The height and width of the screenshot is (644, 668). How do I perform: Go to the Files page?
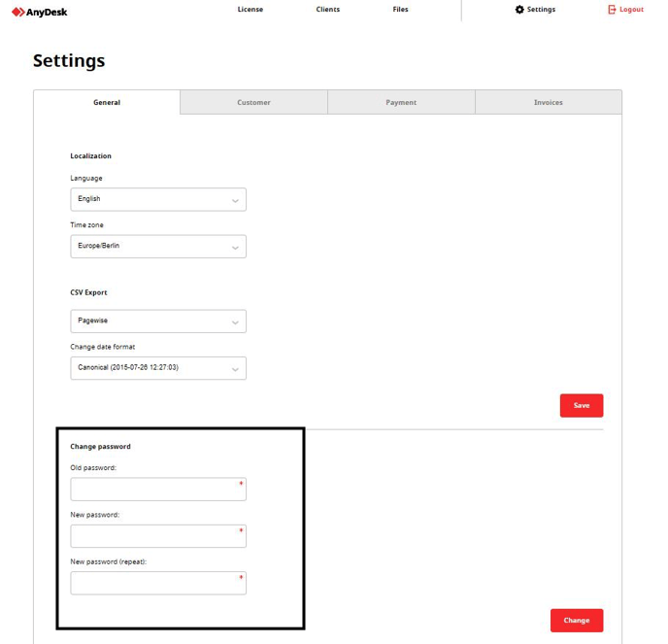(401, 10)
